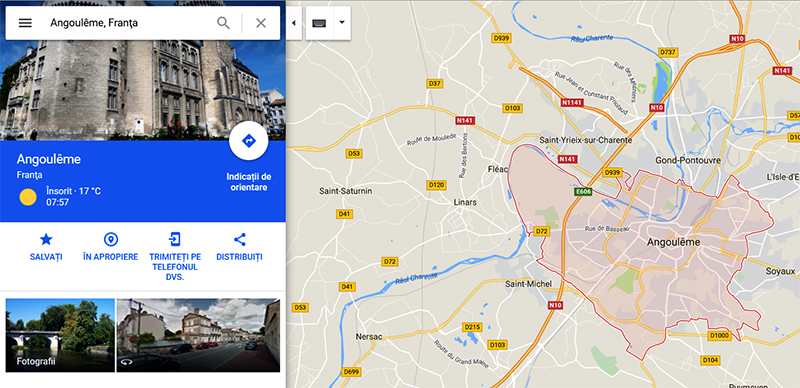This screenshot has width=800, height=388.
Task: Open the input tools dropdown arrow
Action: [x=342, y=23]
